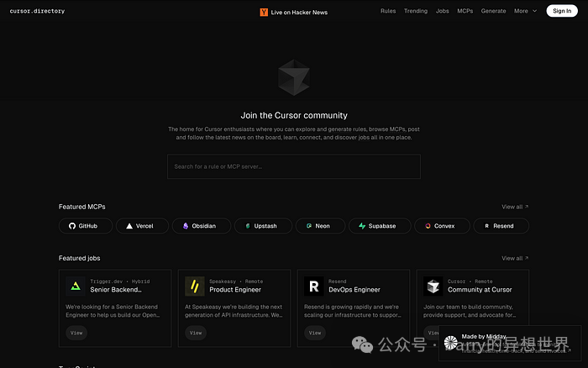Image resolution: width=588 pixels, height=368 pixels.
Task: Click the View all arrow icon beside Featured jobs
Action: tap(527, 258)
